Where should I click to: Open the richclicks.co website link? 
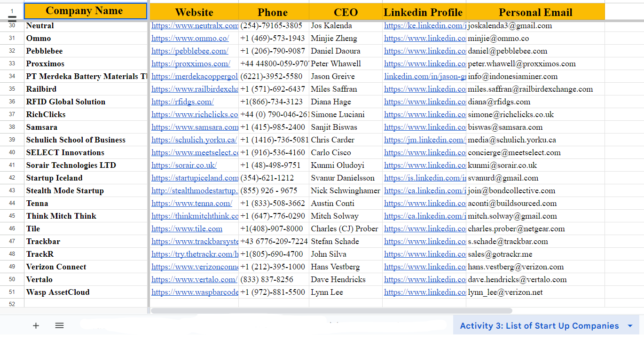tap(195, 115)
